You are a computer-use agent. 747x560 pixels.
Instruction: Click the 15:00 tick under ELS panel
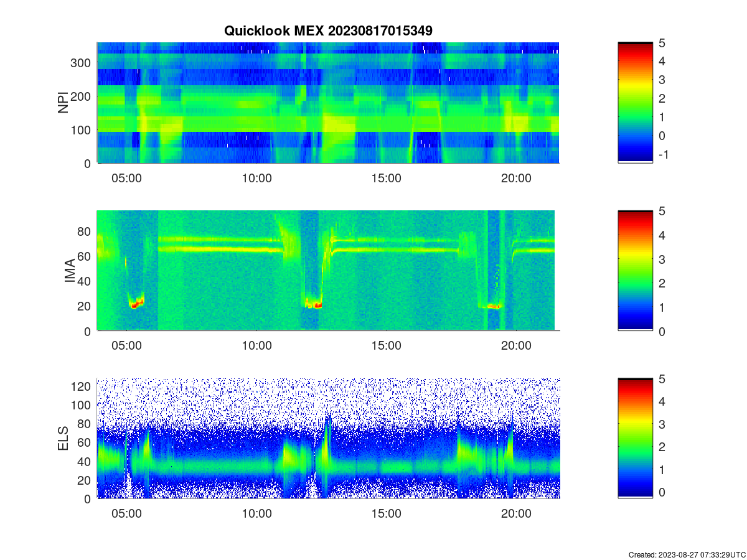[x=386, y=514]
